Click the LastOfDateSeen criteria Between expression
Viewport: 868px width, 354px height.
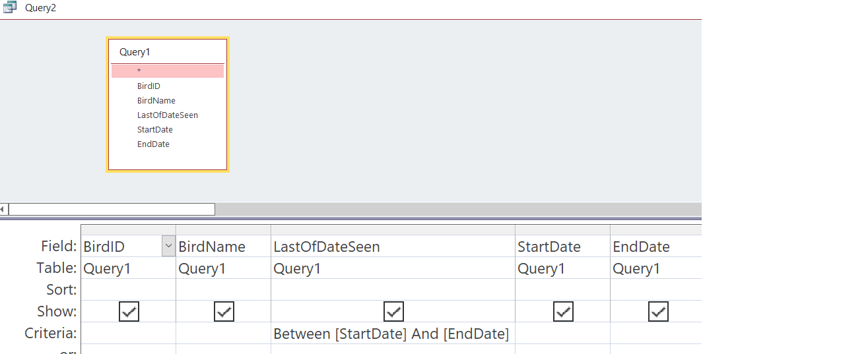391,334
